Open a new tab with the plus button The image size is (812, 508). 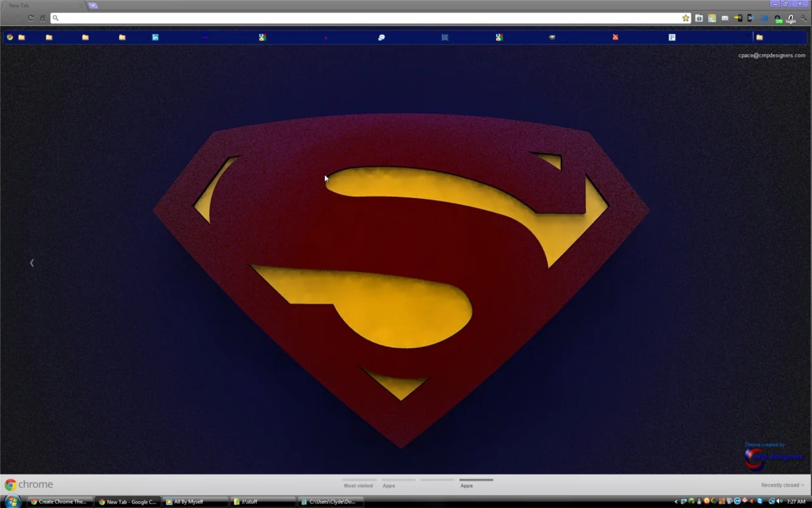(x=93, y=6)
